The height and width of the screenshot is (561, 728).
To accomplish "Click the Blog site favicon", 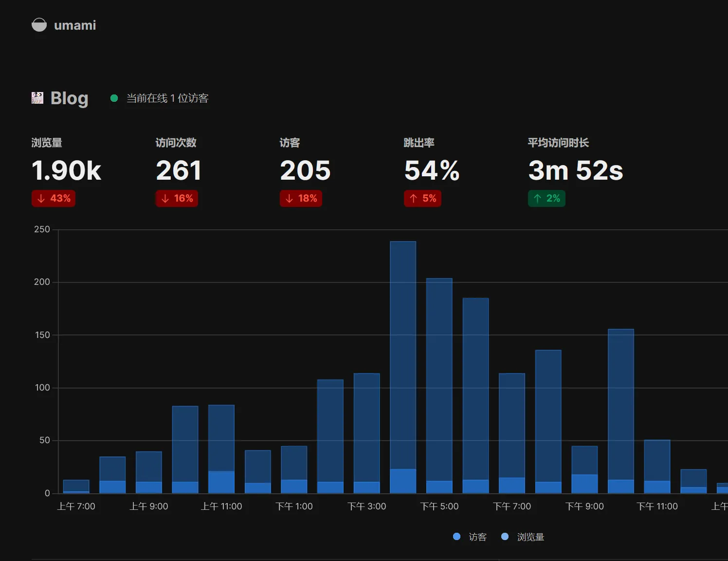I will tap(37, 98).
